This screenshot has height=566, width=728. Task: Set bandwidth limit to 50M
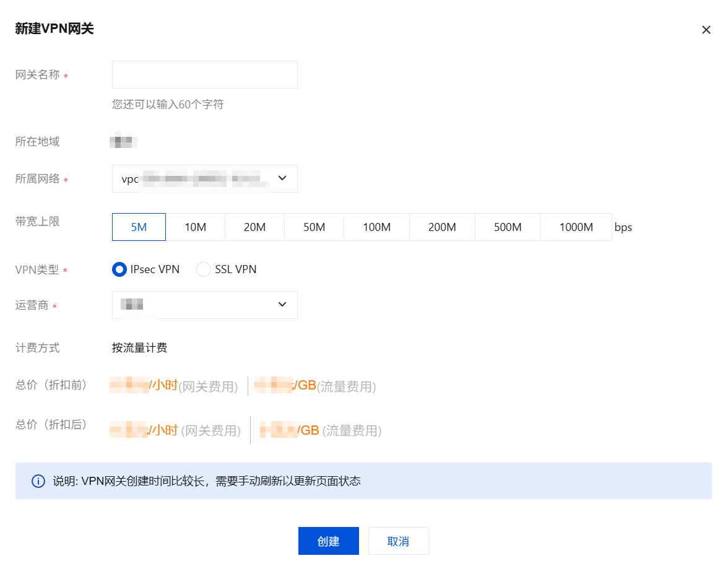click(x=314, y=227)
